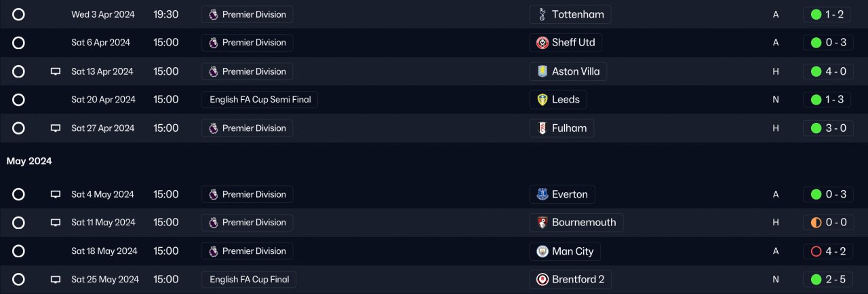Select the circle for Sat 20 Apr fixture
This screenshot has height=294, width=868.
(18, 100)
